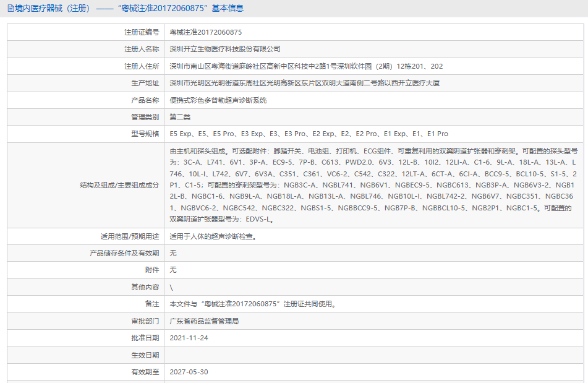This screenshot has width=588, height=383.
Task: Select the remark text 本文件与…注册证共同使用。
Action: (x=254, y=304)
